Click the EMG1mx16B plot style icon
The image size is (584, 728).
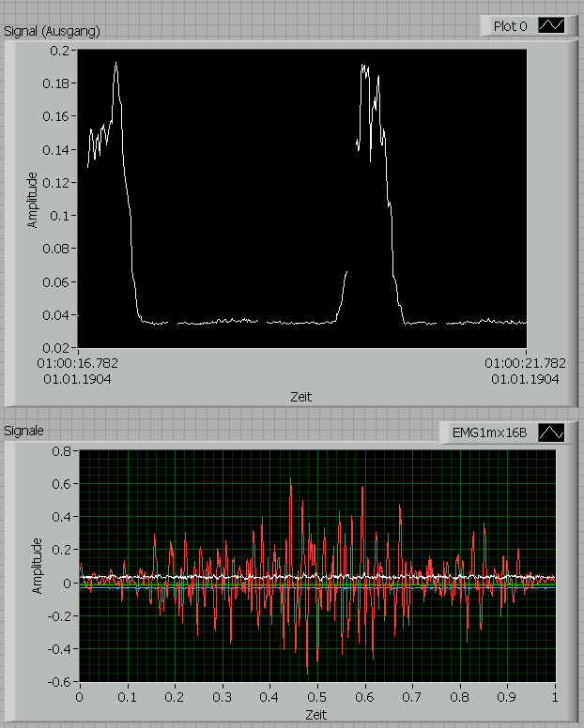coord(551,432)
